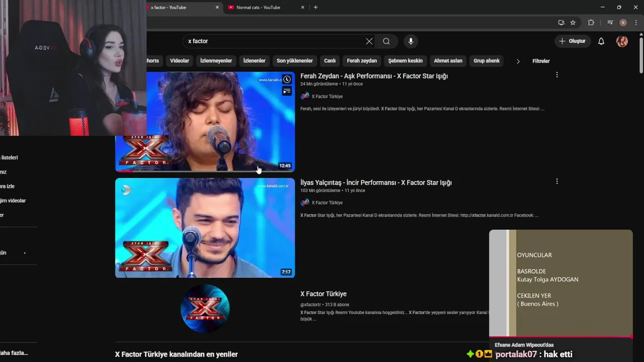Select the Son yüklenenler chip
The height and width of the screenshot is (362, 644).
[x=294, y=61]
